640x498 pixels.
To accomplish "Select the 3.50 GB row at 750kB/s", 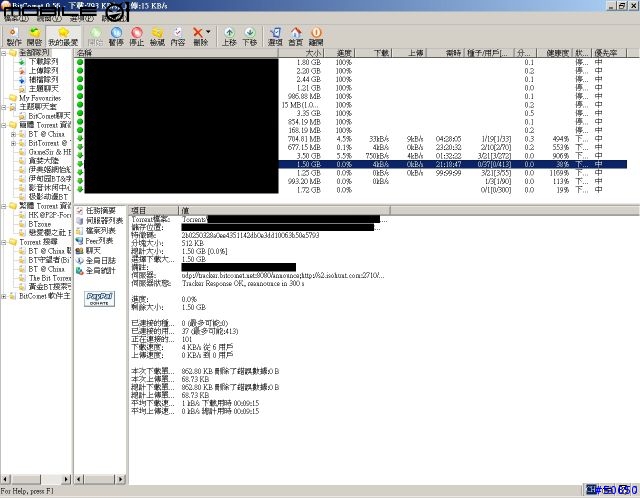I will pos(351,156).
